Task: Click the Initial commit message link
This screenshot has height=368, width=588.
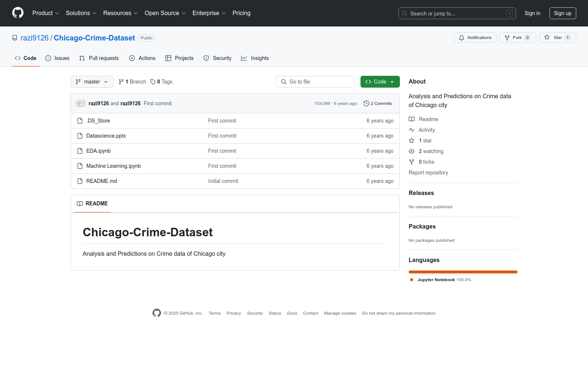Action: [x=223, y=181]
